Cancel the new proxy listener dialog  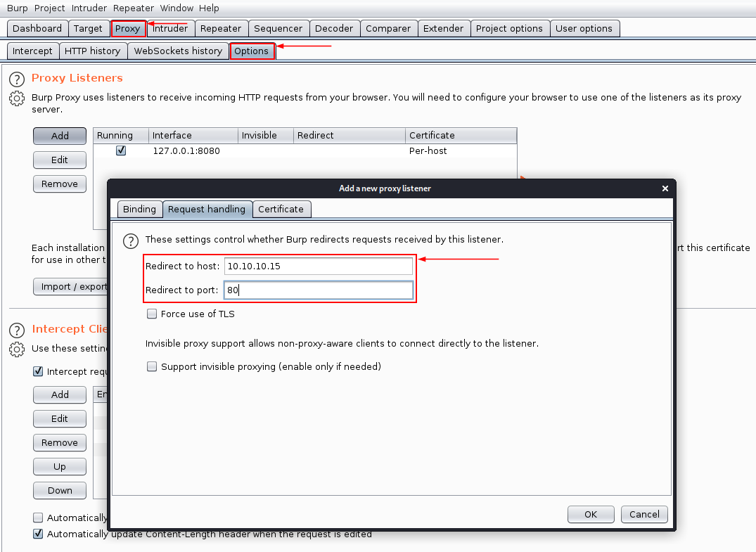click(644, 514)
